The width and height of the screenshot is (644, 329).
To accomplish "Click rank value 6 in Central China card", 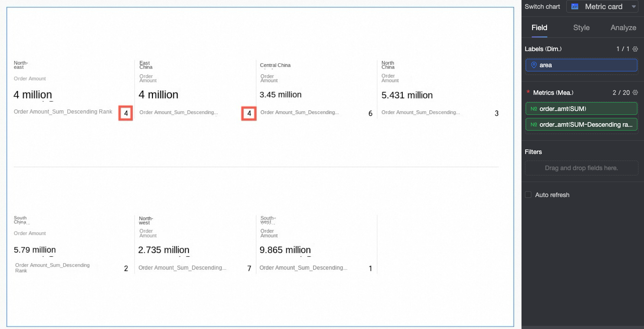I will (370, 113).
